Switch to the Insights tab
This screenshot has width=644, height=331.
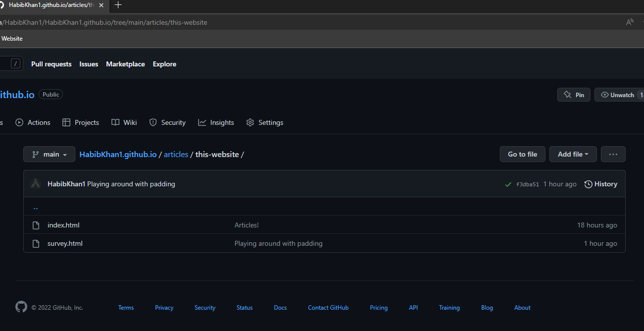tap(216, 122)
